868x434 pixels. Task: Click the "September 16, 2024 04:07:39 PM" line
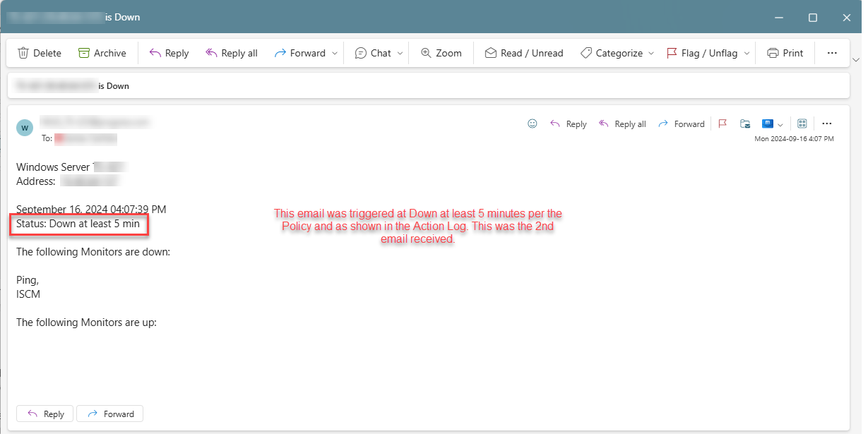click(x=91, y=210)
